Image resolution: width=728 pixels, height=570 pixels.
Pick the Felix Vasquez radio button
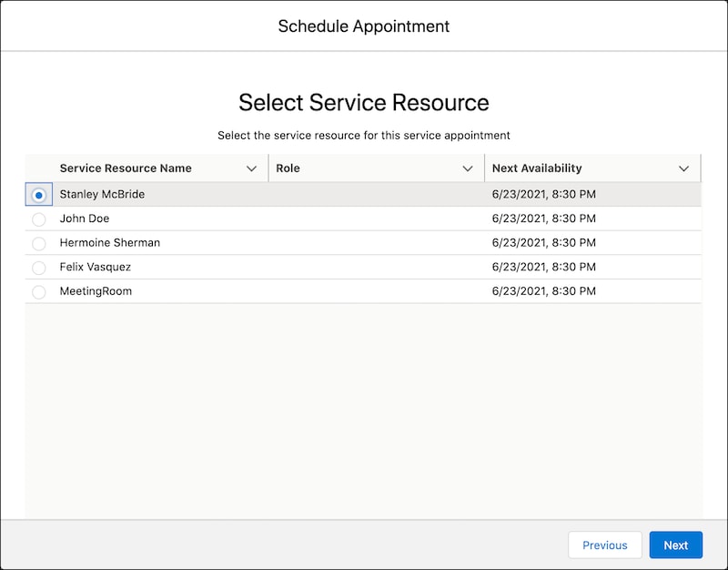[39, 268]
